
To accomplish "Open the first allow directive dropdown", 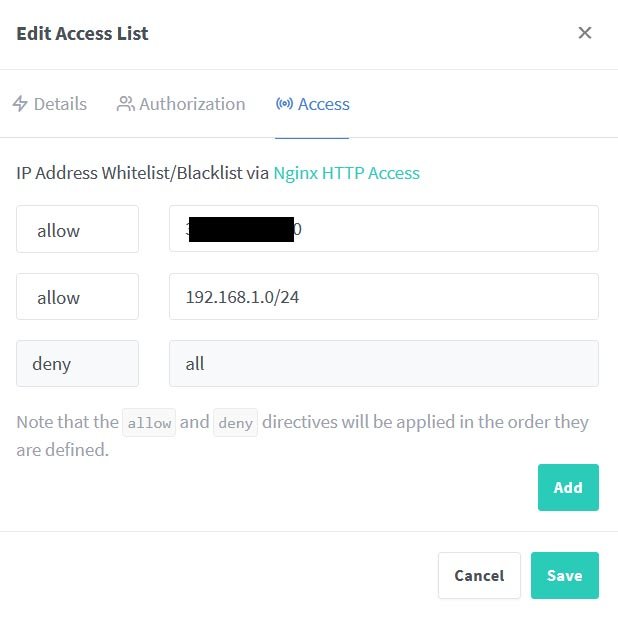I will [77, 229].
